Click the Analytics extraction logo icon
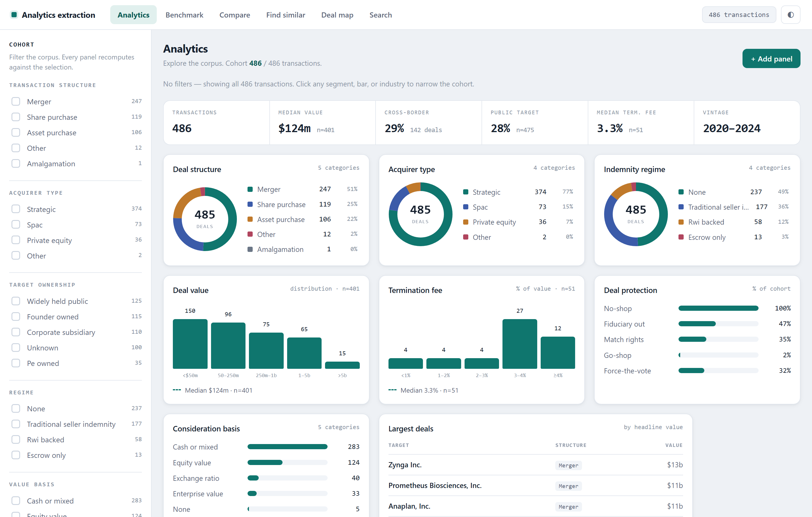This screenshot has height=517, width=812. (x=14, y=15)
